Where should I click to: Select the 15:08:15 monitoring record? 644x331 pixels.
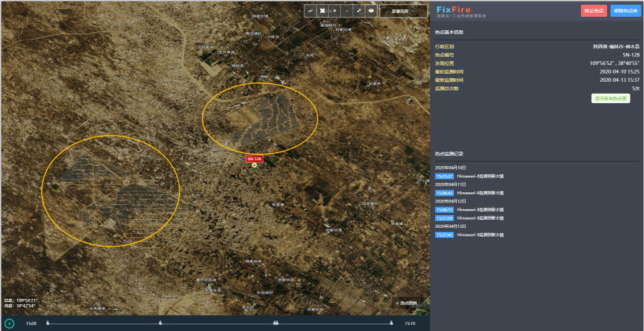[x=444, y=210]
